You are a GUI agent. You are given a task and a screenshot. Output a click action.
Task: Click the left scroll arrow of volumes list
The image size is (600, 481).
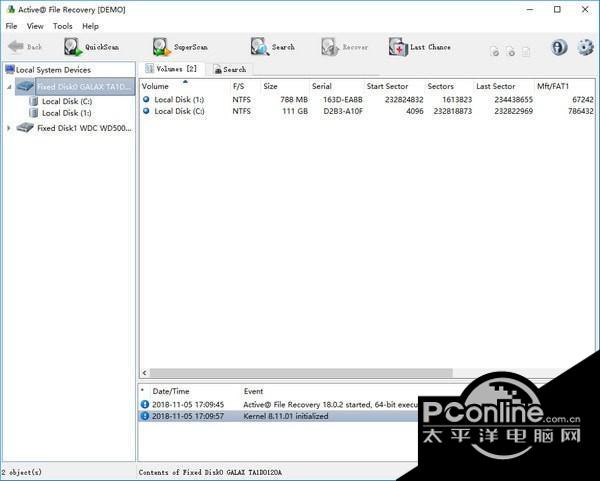tap(144, 372)
